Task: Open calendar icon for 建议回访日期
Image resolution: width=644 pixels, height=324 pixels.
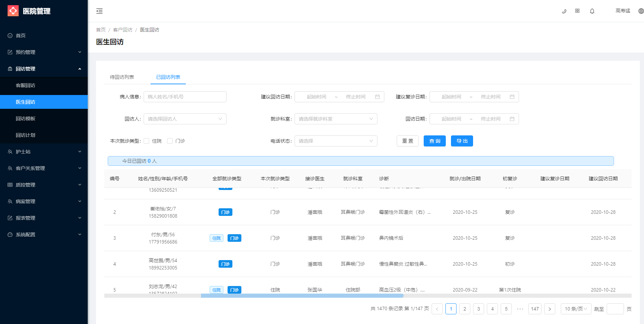Action: pos(377,97)
